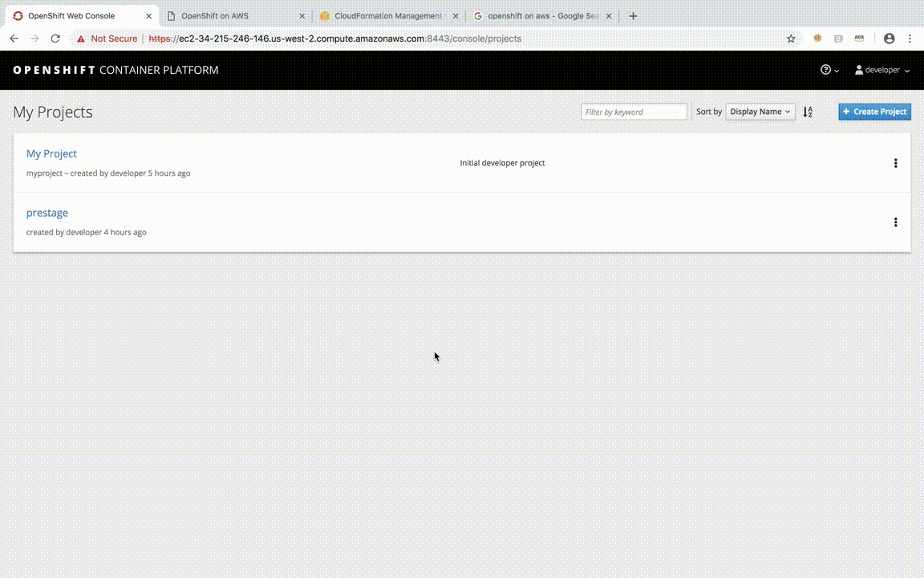
Task: Click the browser forward arrow
Action: click(34, 39)
